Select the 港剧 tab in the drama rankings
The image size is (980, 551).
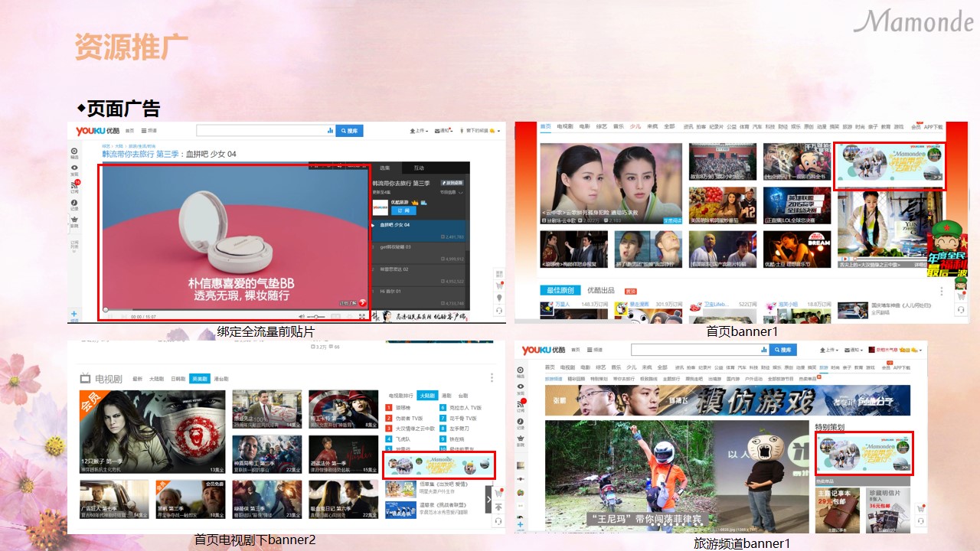click(x=446, y=396)
